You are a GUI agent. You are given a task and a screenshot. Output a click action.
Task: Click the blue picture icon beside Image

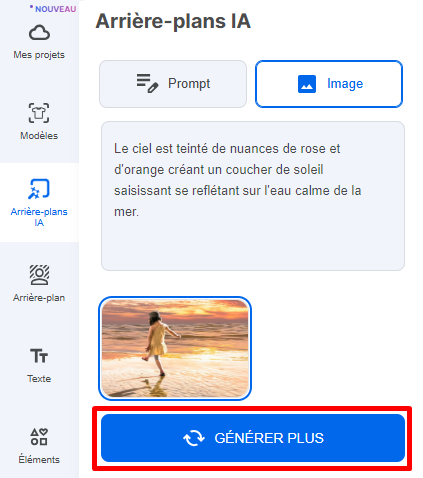(x=307, y=84)
